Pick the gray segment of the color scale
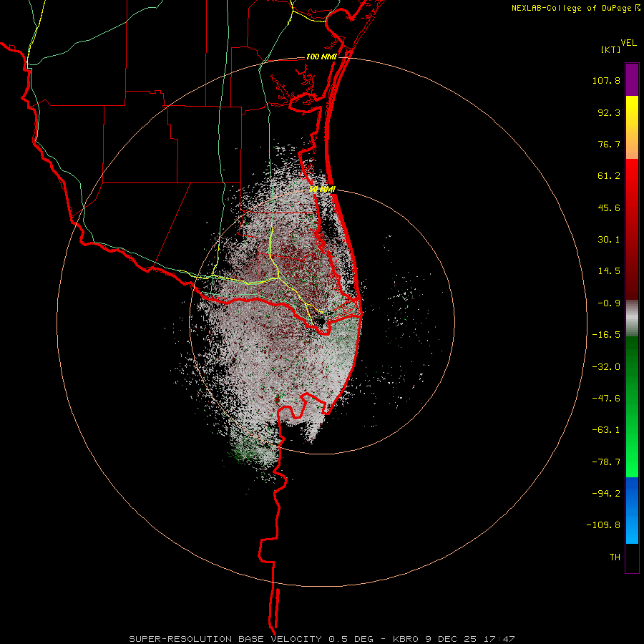The height and width of the screenshot is (644, 644). tap(632, 318)
